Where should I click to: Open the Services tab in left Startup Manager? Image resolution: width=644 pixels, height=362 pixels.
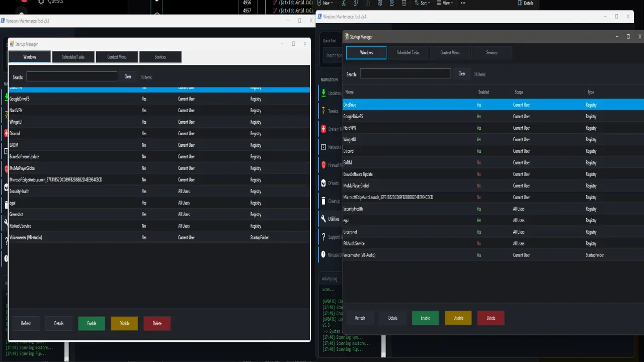pyautogui.click(x=160, y=57)
